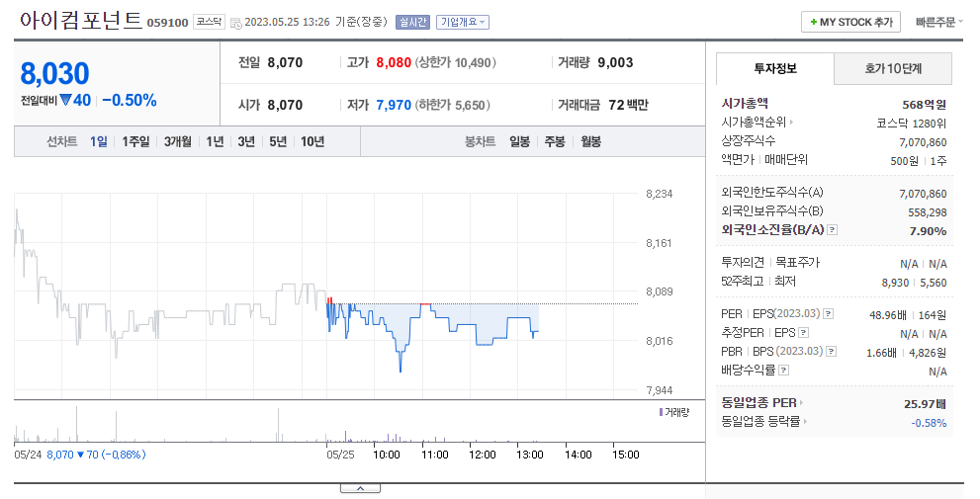Click the y-axis label 8,234

click(x=660, y=194)
